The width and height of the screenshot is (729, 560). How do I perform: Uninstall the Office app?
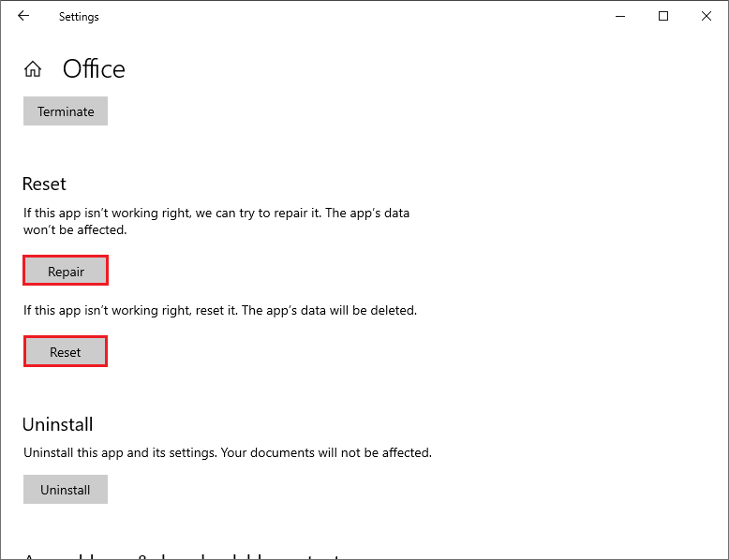coord(66,490)
